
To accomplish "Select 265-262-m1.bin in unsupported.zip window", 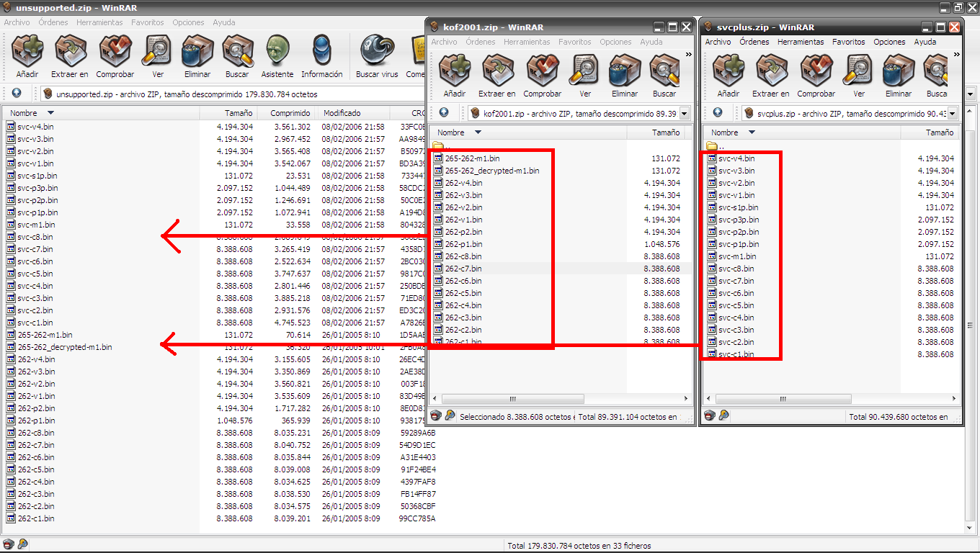I will click(45, 335).
